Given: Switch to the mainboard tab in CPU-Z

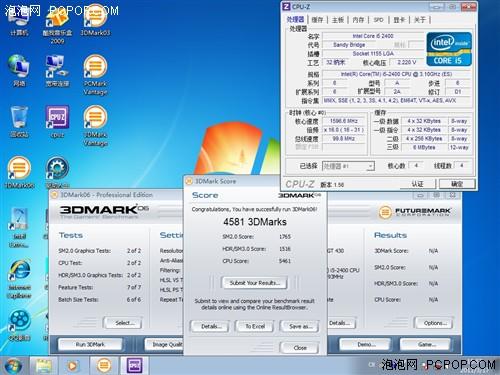Looking at the screenshot, I should [x=338, y=20].
